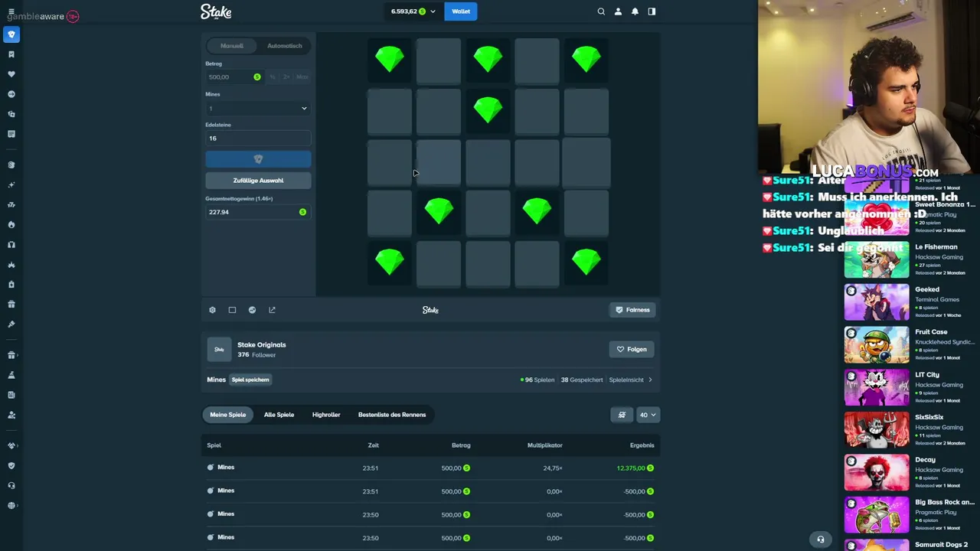Image resolution: width=980 pixels, height=551 pixels.
Task: Click the coin icon in the Betrag field
Action: pos(257,77)
